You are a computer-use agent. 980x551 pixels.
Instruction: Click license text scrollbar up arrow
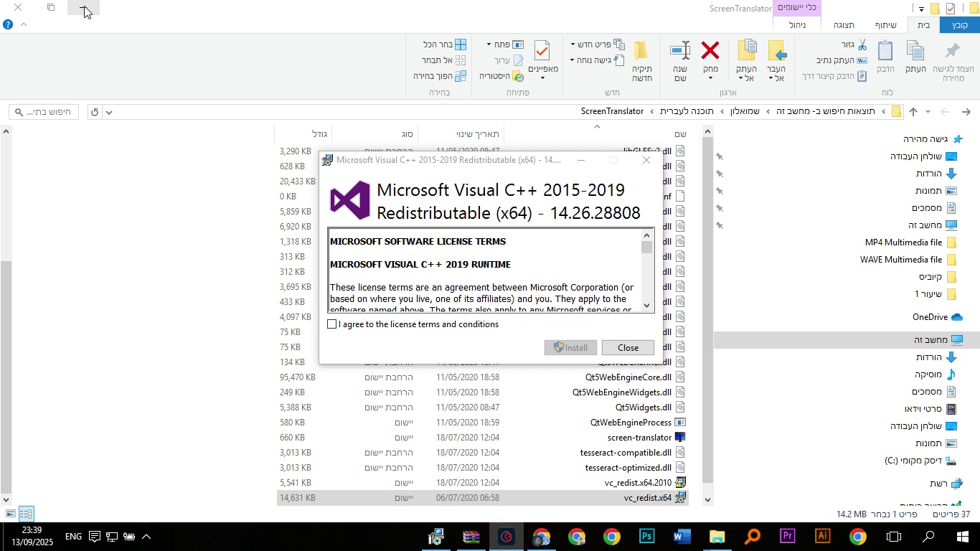(646, 235)
